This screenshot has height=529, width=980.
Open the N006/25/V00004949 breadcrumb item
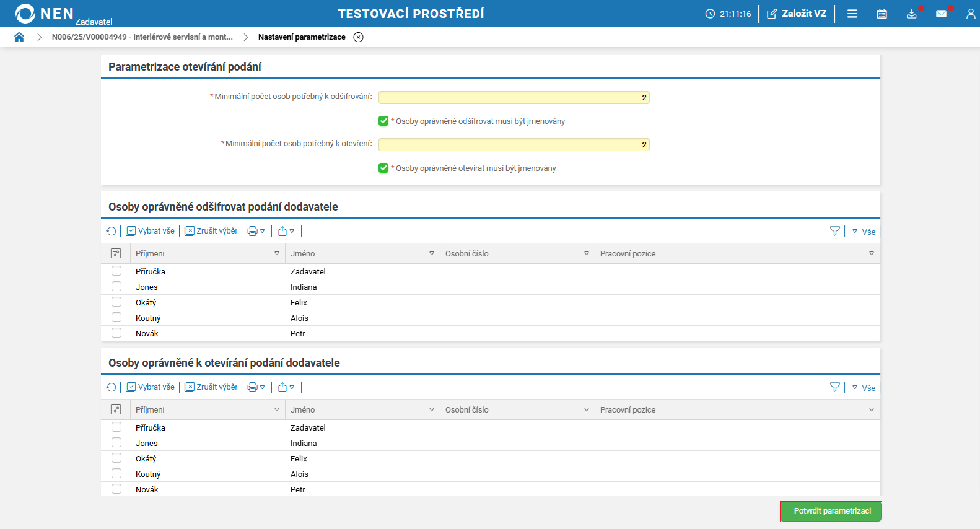(x=142, y=37)
